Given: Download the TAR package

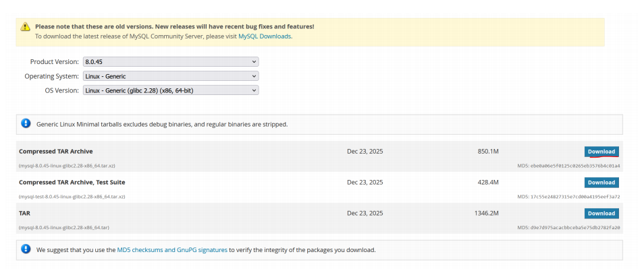Looking at the screenshot, I should point(601,214).
